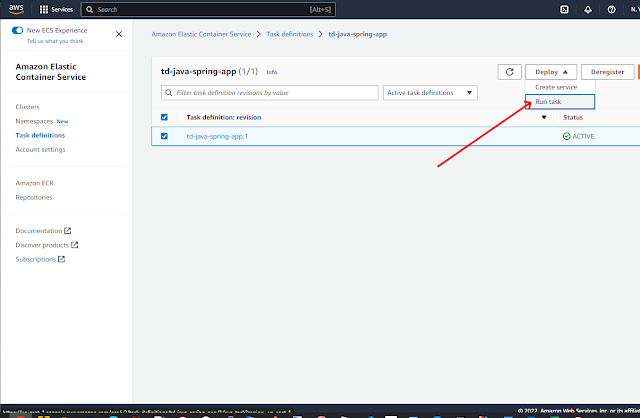Open the Active task definitions filter dropdown
Screen dimensions: 640x418
click(430, 93)
